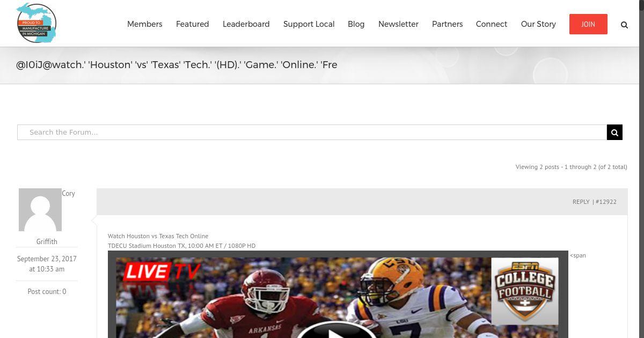Click the red JOIN button
Screen dimensions: 644x338
588,24
